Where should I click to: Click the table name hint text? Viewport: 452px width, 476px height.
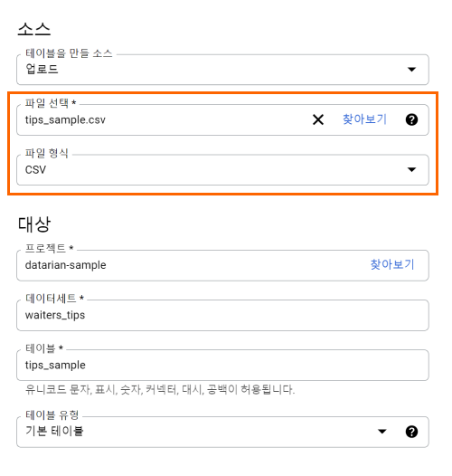pyautogui.click(x=160, y=389)
